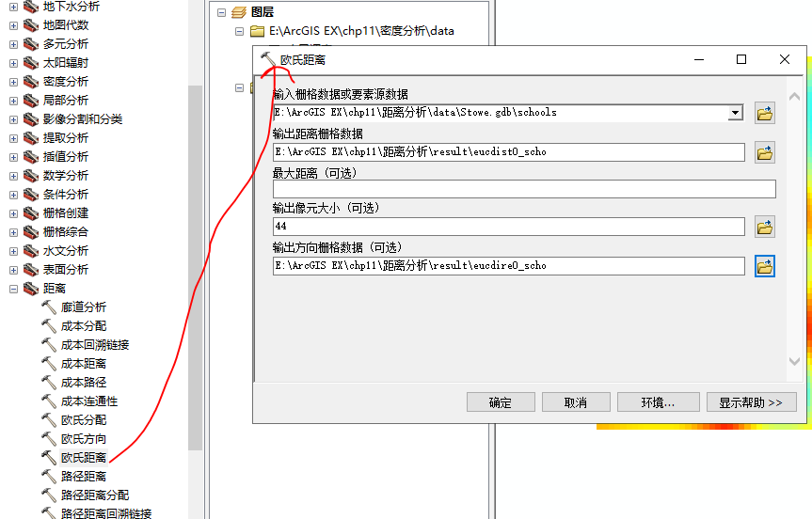Browse for output direction raster location
812x519 pixels.
pos(764,266)
